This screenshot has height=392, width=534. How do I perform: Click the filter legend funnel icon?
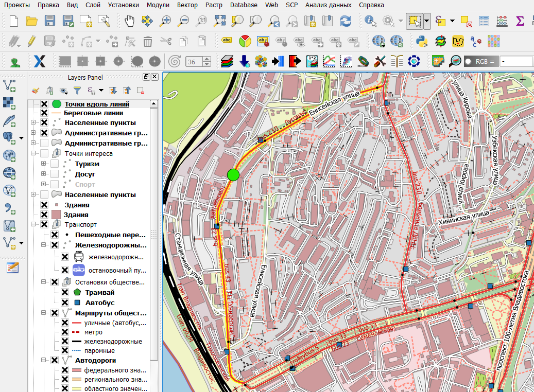pyautogui.click(x=78, y=91)
